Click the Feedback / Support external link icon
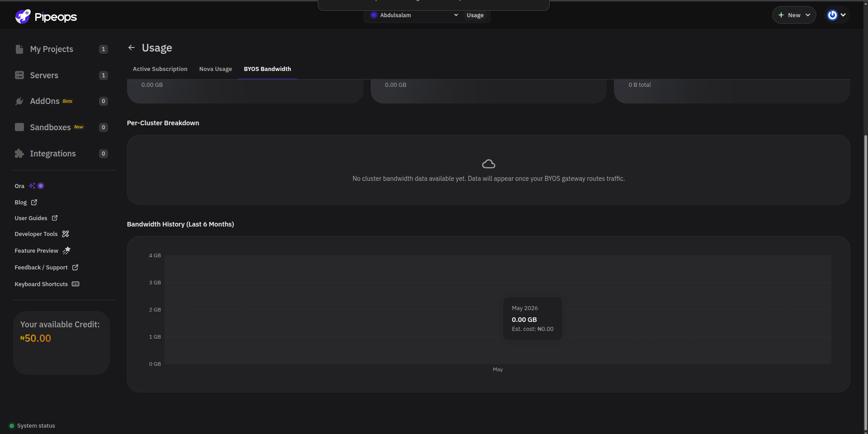The width and height of the screenshot is (868, 434). click(75, 267)
